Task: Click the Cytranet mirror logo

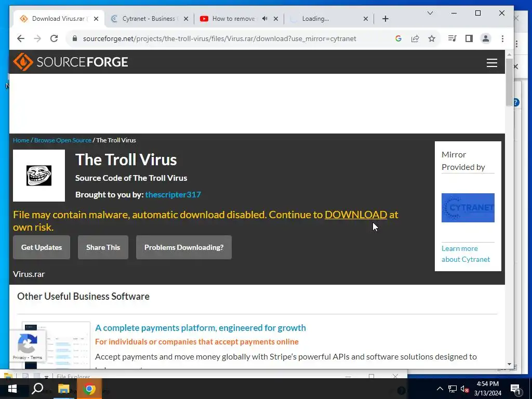Action: [468, 208]
